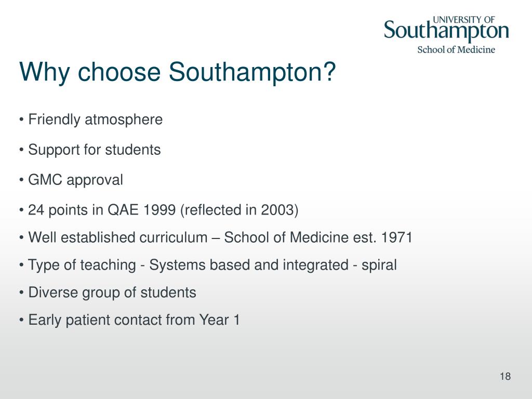532x399 pixels.
Task: Click the 'UNIVERSITY OF' text in logo
Action: tap(464, 20)
